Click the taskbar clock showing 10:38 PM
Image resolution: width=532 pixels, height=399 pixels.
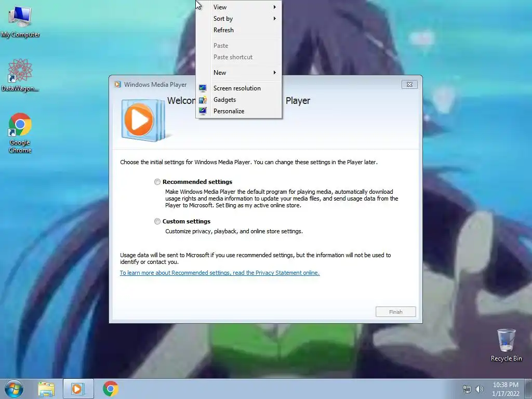506,389
